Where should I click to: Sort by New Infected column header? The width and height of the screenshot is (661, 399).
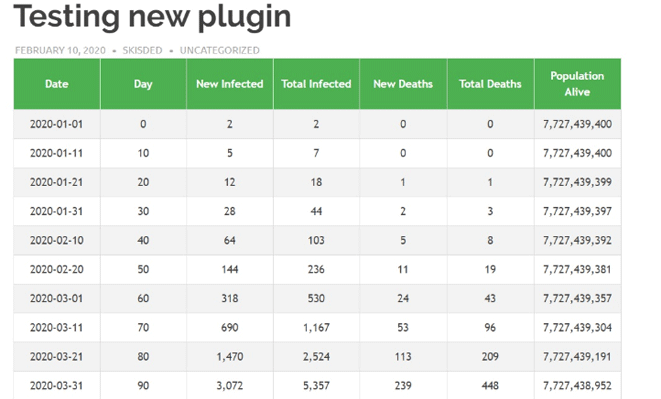click(230, 84)
